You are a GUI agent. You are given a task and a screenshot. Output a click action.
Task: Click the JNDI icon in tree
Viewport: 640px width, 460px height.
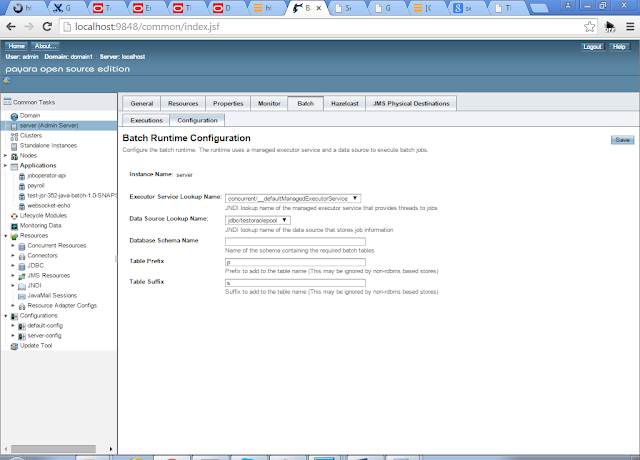22,286
